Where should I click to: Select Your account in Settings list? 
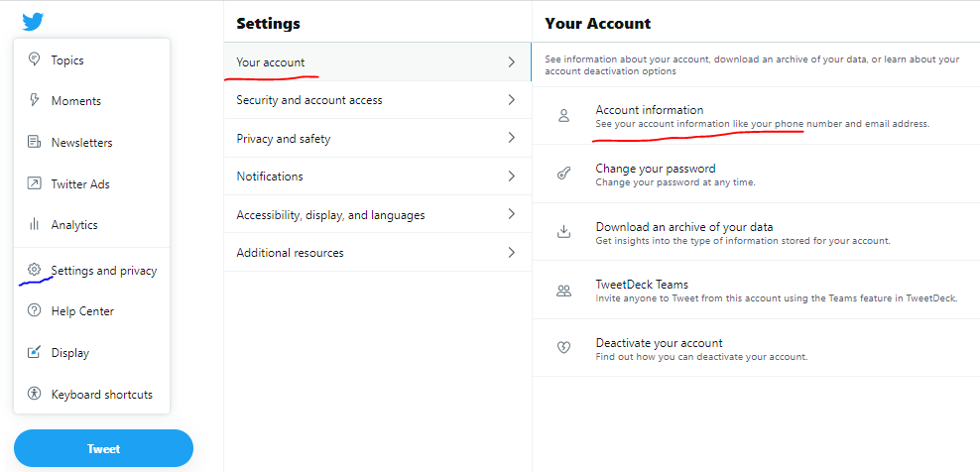(271, 62)
